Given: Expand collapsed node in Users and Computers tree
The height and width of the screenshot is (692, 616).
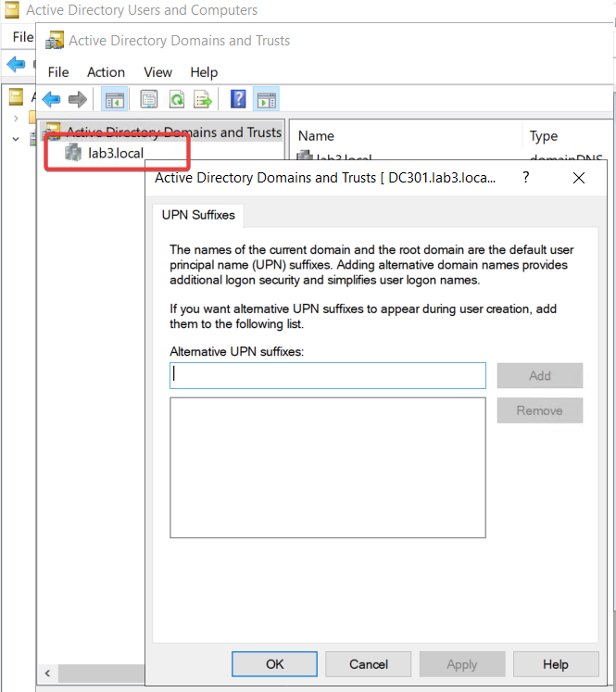Looking at the screenshot, I should point(16,119).
